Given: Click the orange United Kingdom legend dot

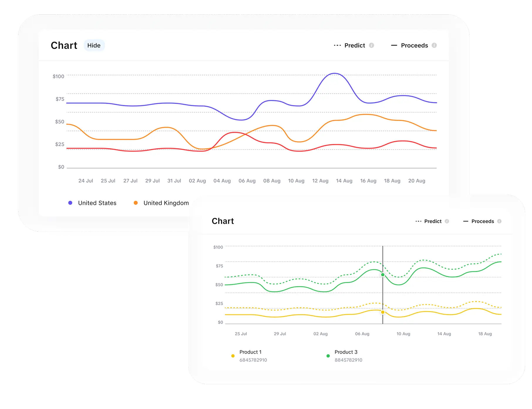Looking at the screenshot, I should coord(135,203).
